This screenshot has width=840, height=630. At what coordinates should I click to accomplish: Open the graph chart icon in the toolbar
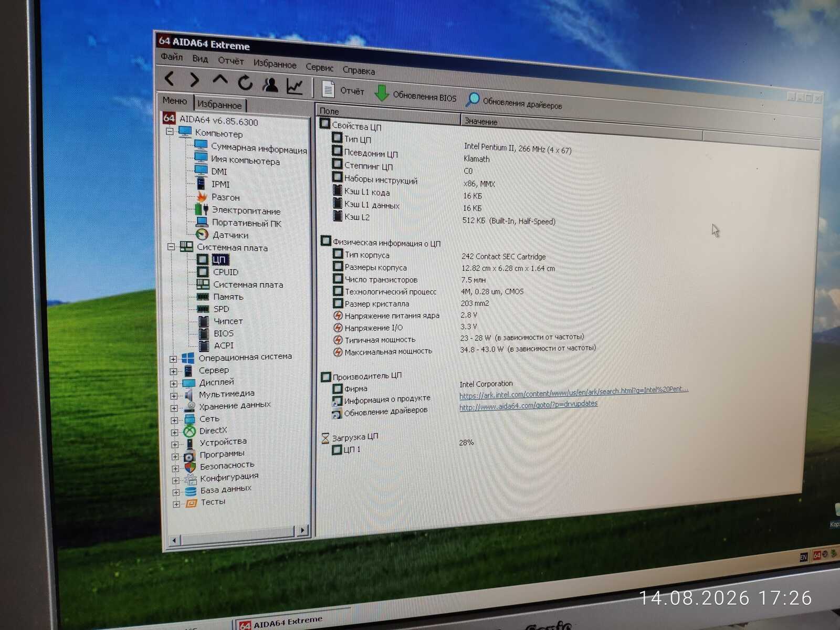(x=295, y=86)
